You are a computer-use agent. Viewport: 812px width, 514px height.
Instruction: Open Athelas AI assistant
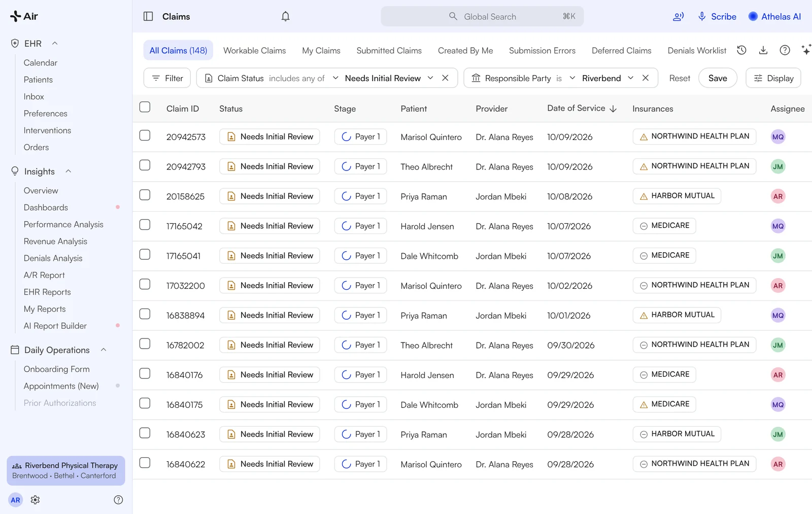774,16
